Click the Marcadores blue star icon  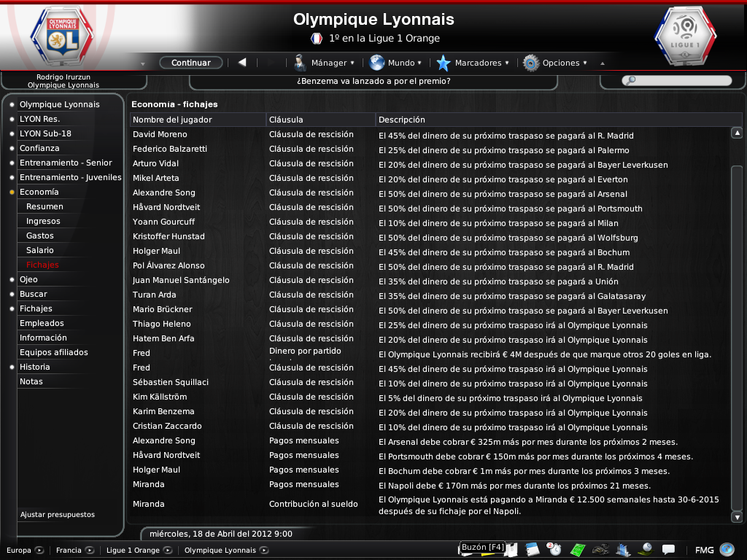pyautogui.click(x=444, y=63)
